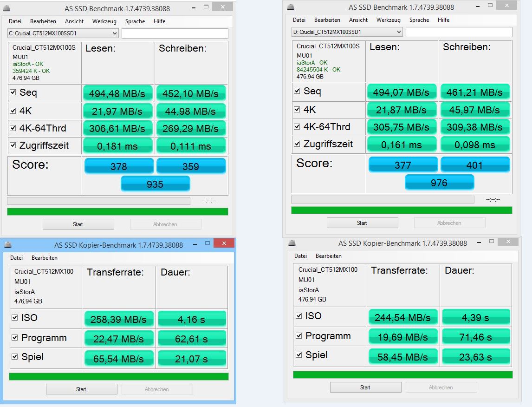Toggle Programm checkbox in left Kopier-Benchmark

(x=14, y=337)
